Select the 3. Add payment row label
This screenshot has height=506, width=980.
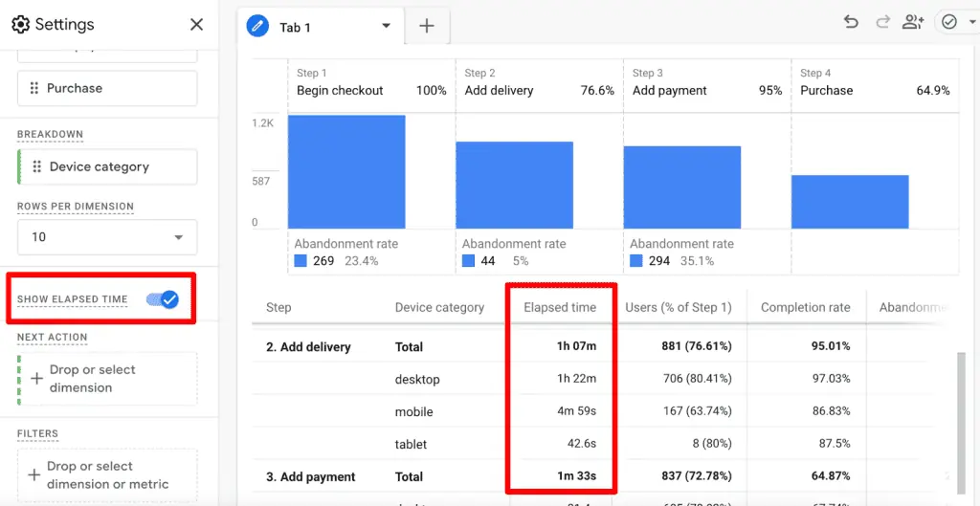311,476
